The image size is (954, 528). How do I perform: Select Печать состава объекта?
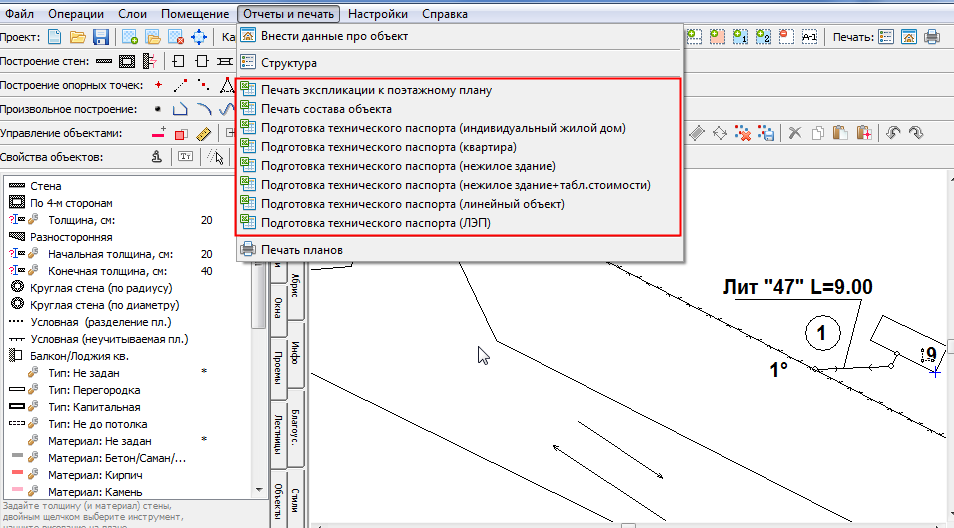(460, 109)
